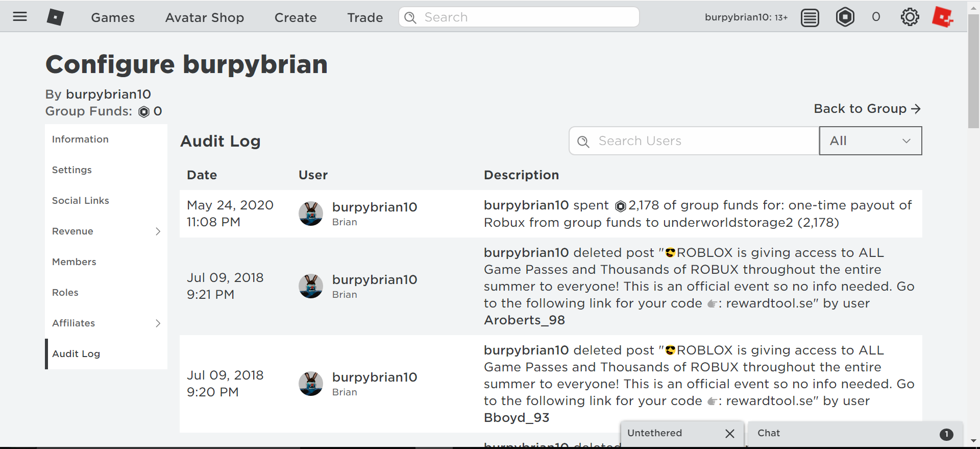Viewport: 980px width, 449px height.
Task: Open the All filter dropdown
Action: coord(871,141)
